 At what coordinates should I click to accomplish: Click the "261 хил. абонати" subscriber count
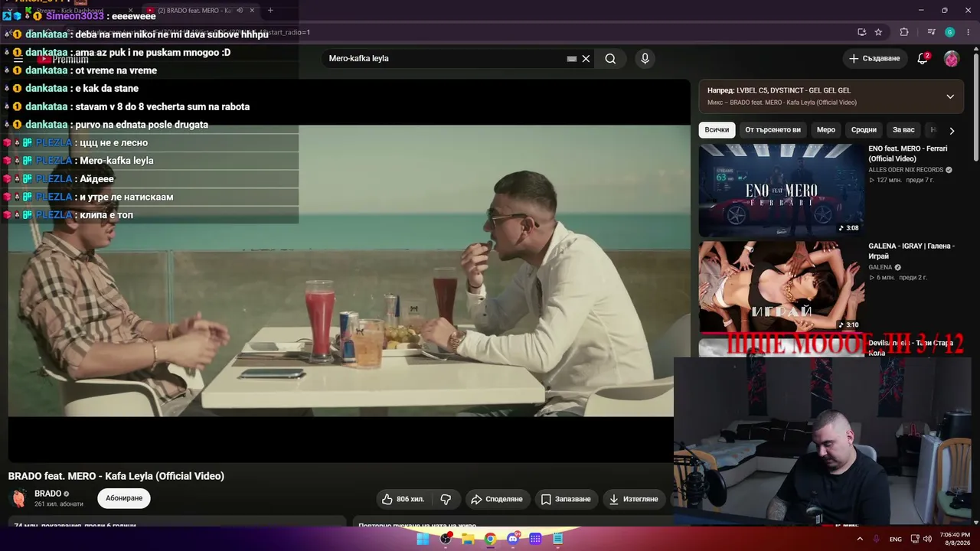(59, 504)
